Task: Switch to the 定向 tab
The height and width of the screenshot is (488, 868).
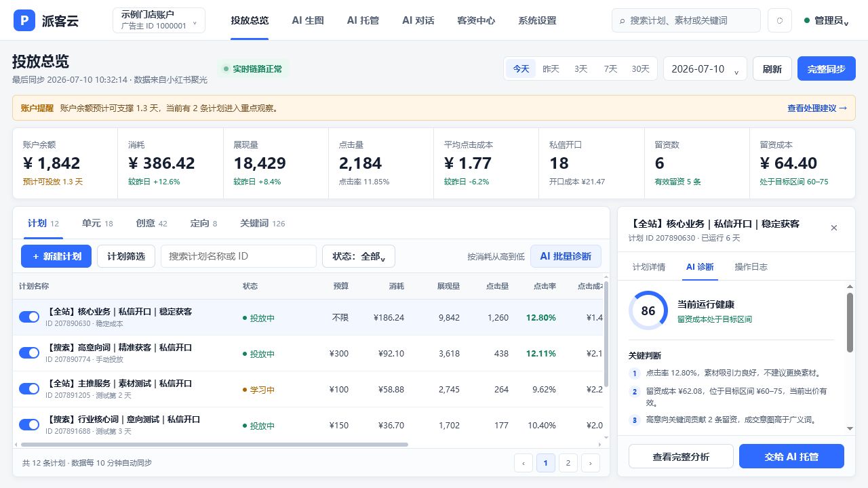Action: pyautogui.click(x=204, y=223)
